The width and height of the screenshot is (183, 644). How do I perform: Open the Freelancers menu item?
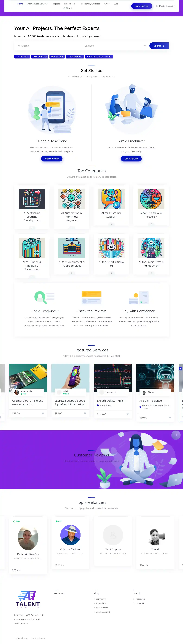pyautogui.click(x=70, y=4)
